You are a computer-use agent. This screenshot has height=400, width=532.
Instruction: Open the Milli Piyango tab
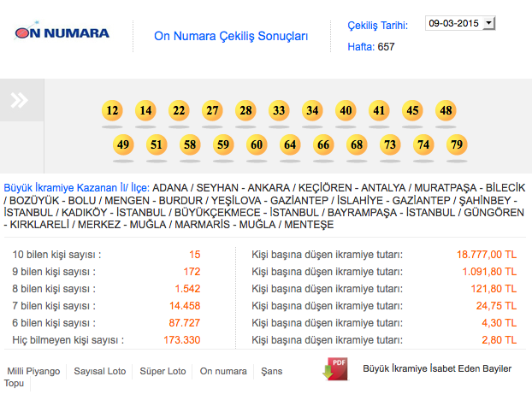click(33, 371)
